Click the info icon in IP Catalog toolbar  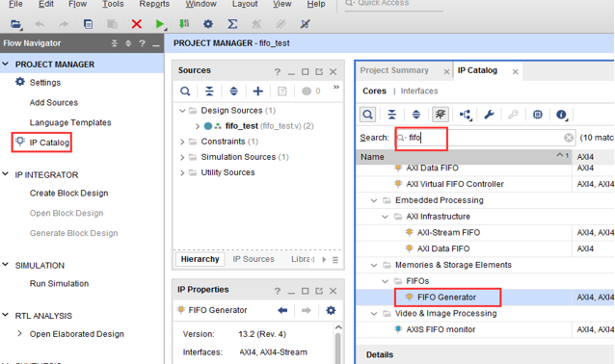click(562, 115)
